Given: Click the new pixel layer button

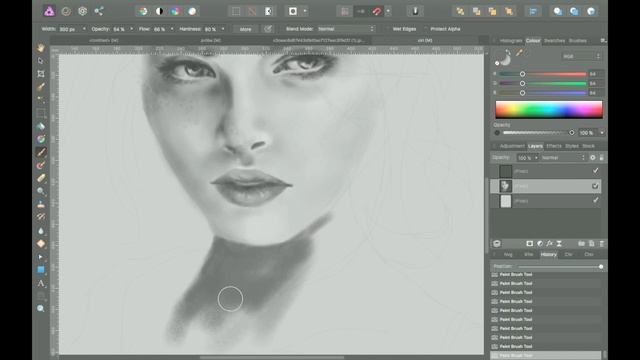Looking at the screenshot, I should coord(591,244).
